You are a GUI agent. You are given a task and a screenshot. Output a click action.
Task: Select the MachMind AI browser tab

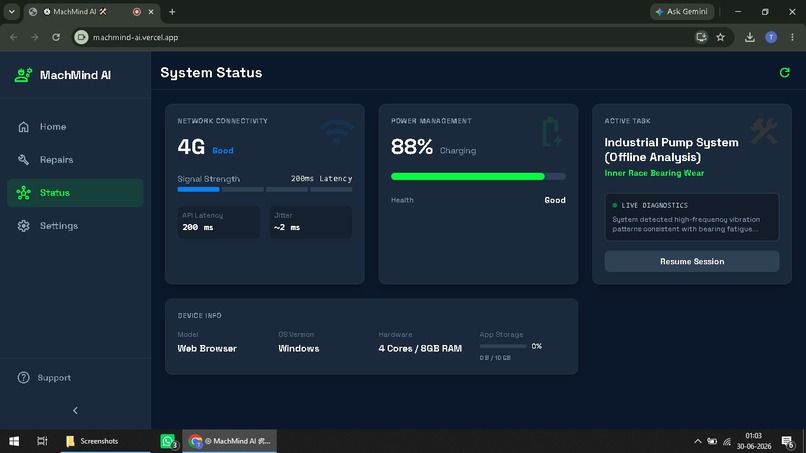click(92, 11)
